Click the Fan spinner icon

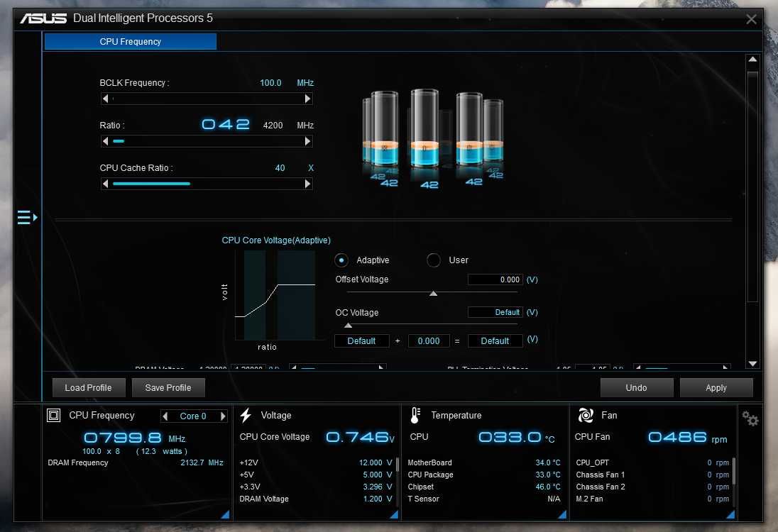[x=586, y=416]
